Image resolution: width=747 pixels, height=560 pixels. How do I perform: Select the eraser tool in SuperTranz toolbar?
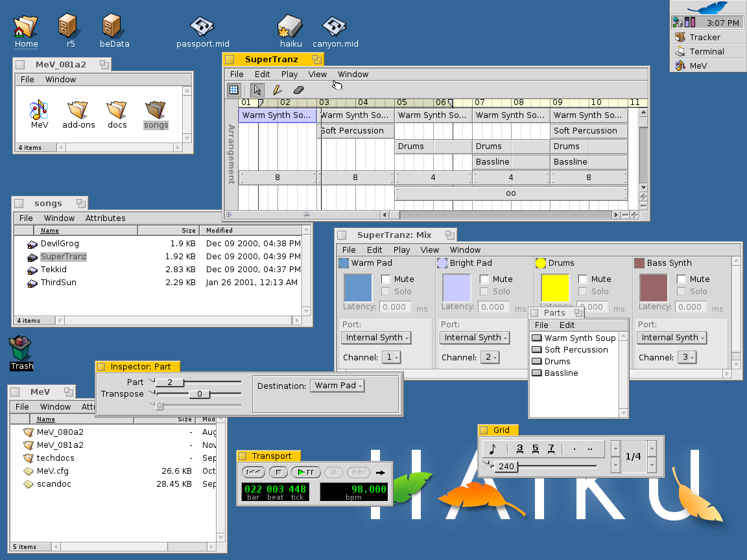[298, 89]
